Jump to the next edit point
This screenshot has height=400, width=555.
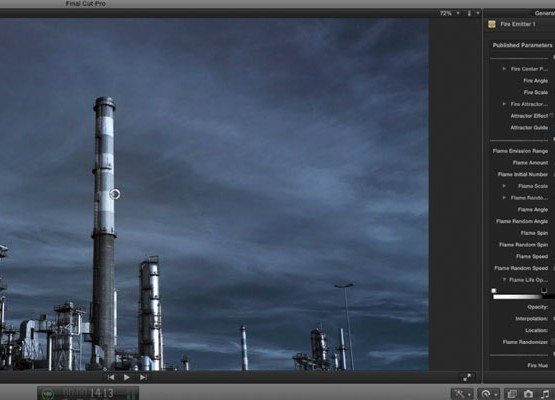pyautogui.click(x=143, y=377)
